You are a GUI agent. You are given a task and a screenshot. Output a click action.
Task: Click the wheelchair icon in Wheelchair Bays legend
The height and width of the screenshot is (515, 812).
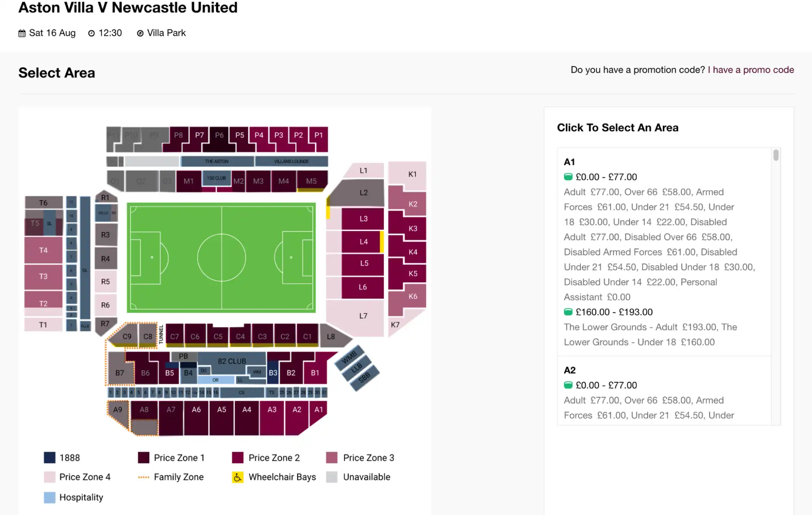(x=237, y=477)
